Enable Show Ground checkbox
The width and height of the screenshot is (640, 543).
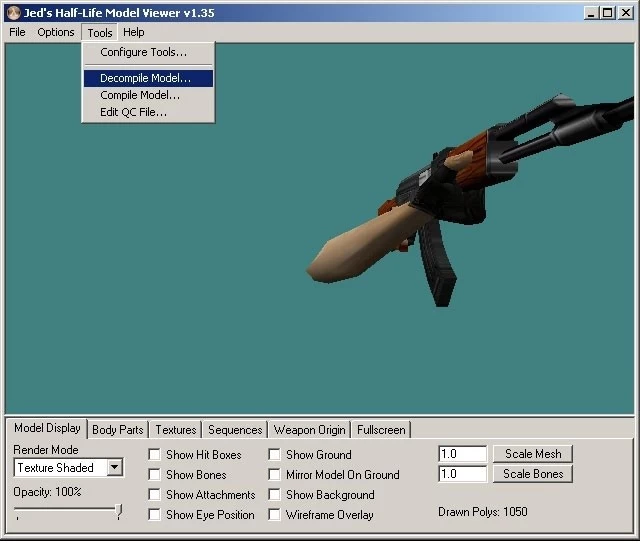point(274,454)
